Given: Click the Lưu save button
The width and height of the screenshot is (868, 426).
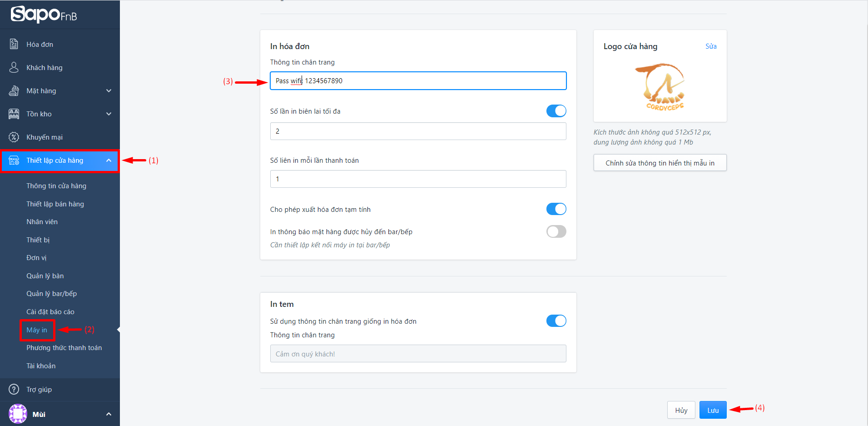Looking at the screenshot, I should [713, 410].
